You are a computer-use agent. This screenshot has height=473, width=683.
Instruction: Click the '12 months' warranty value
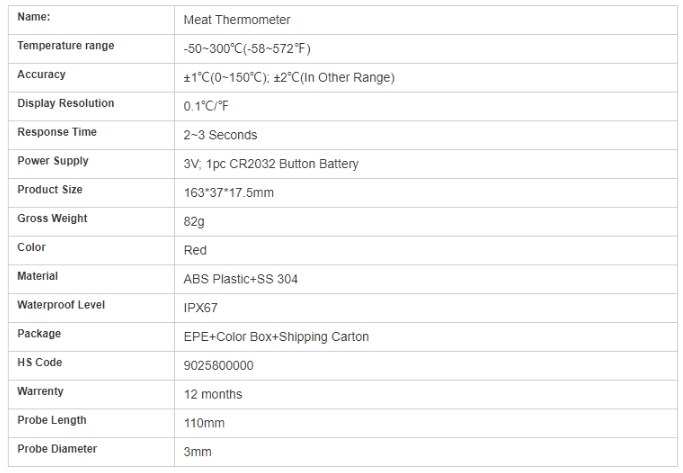click(213, 395)
